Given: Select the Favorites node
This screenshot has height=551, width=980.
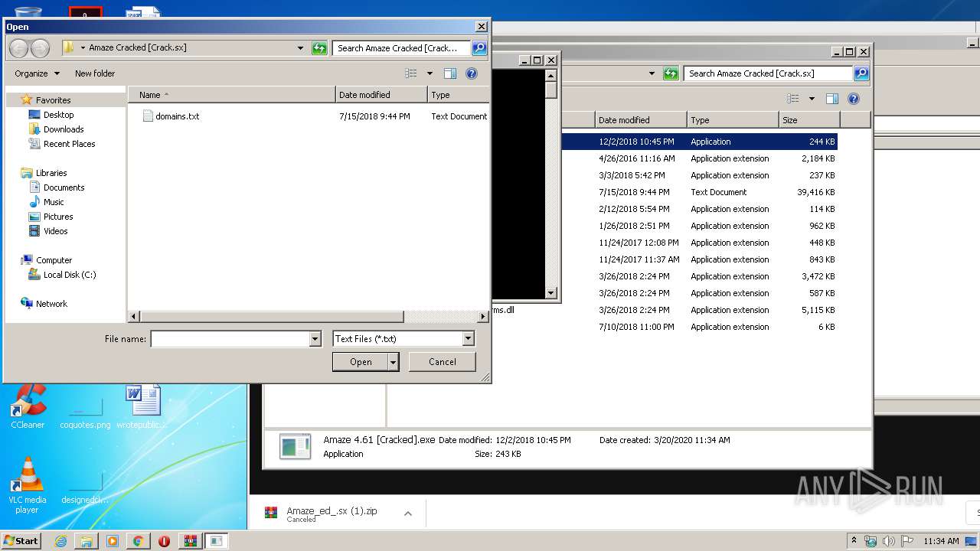Looking at the screenshot, I should point(53,100).
